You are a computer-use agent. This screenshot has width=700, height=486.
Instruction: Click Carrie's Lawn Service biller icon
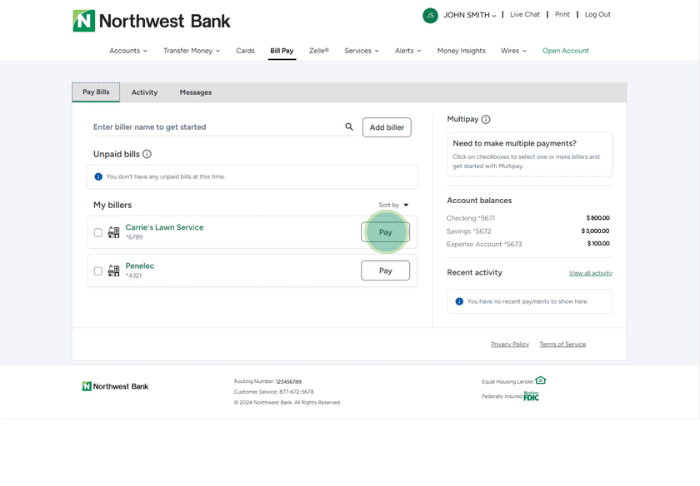[113, 232]
